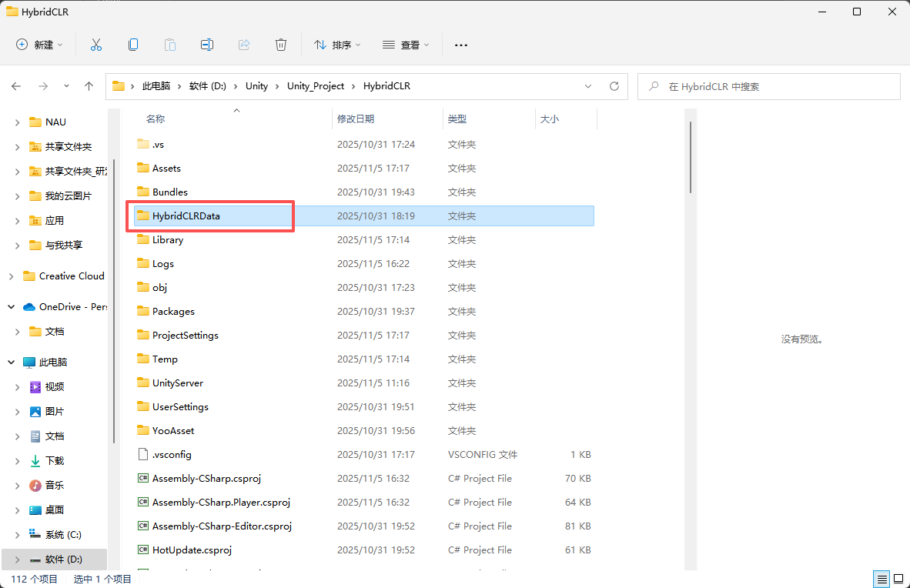Sort by the 名称 column header
This screenshot has height=588, width=910.
pyautogui.click(x=156, y=119)
